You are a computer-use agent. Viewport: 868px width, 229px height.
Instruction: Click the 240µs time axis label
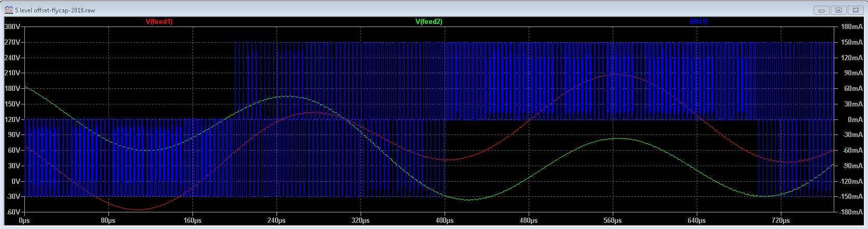pos(277,221)
